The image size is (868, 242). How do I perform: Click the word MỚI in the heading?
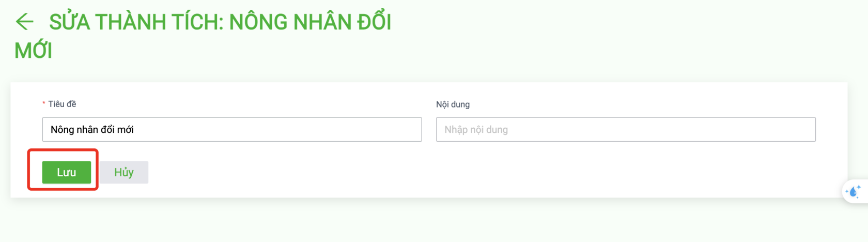tap(34, 51)
